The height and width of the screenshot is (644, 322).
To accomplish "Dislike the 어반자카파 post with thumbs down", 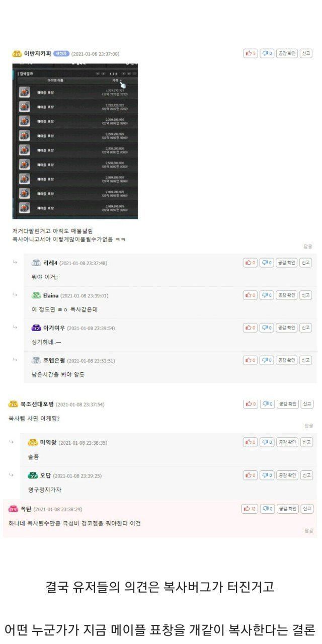I will (267, 53).
